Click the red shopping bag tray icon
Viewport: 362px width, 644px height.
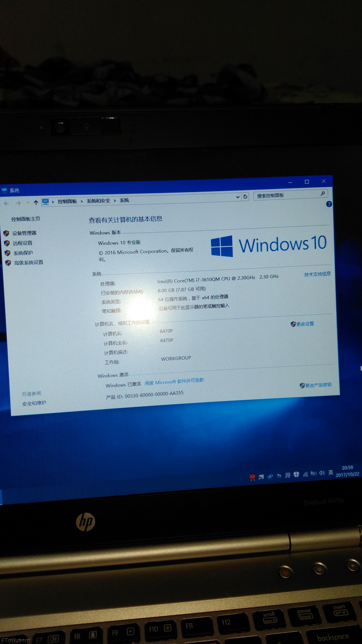click(252, 477)
